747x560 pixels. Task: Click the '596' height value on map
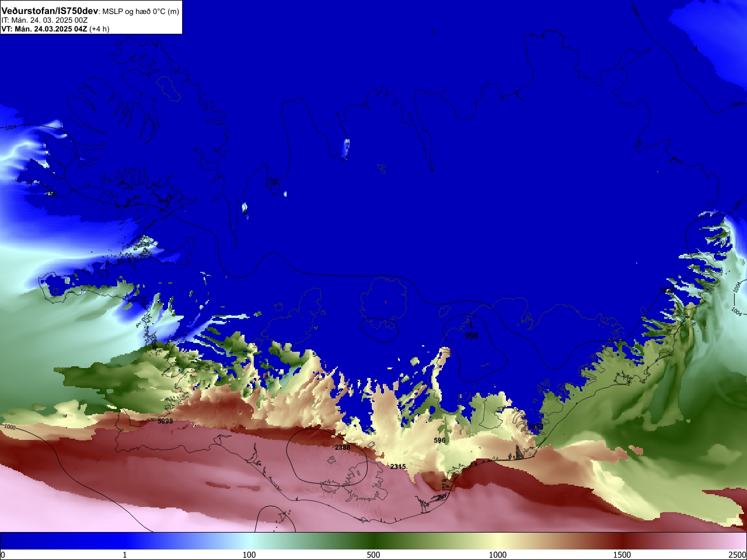tap(440, 441)
